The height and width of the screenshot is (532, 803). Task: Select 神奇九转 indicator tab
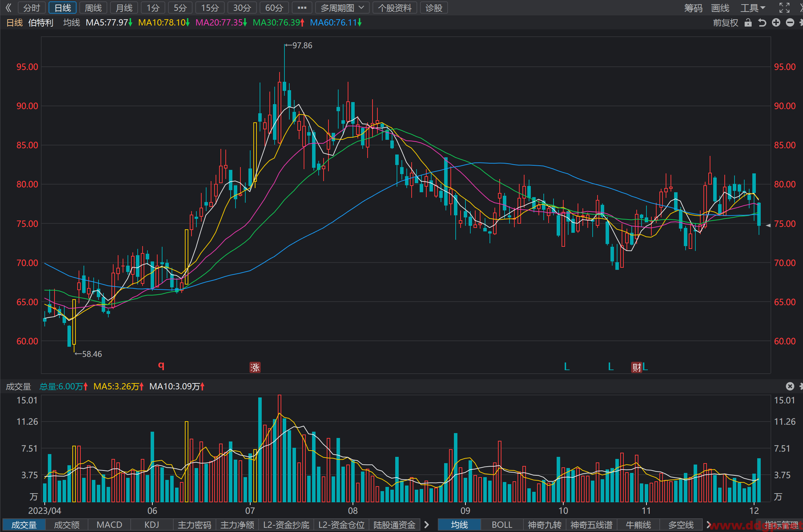544,525
